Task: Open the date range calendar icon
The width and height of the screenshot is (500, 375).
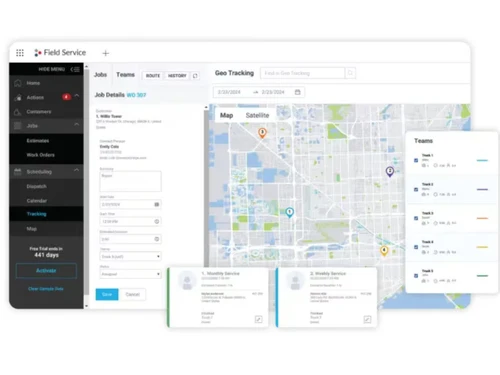Action: [x=298, y=92]
